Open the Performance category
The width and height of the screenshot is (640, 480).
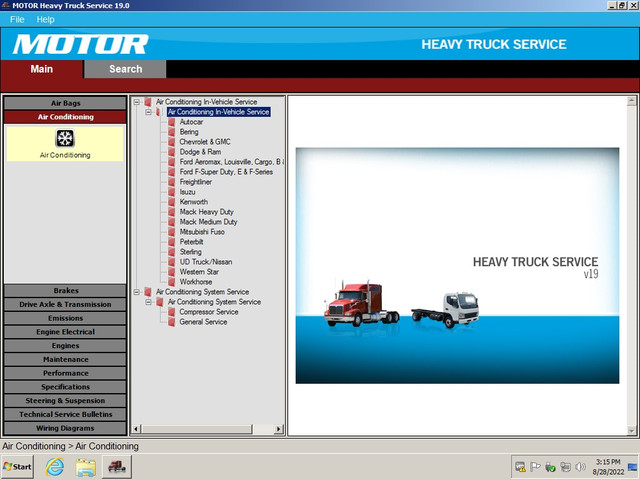click(x=65, y=373)
